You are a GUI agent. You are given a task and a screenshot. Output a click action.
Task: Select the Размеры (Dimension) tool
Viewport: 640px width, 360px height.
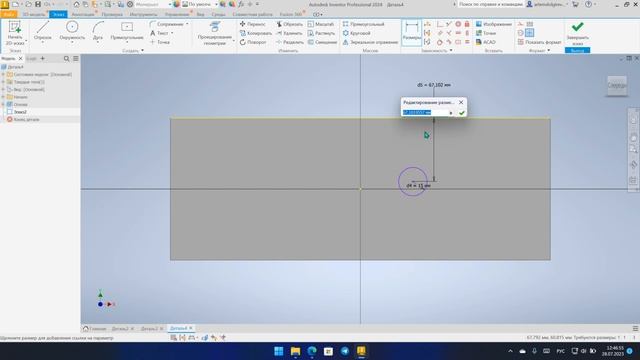411,32
